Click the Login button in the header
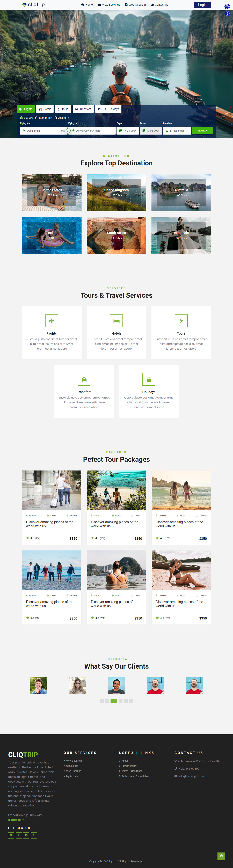This screenshot has height=868, width=233. point(202,5)
